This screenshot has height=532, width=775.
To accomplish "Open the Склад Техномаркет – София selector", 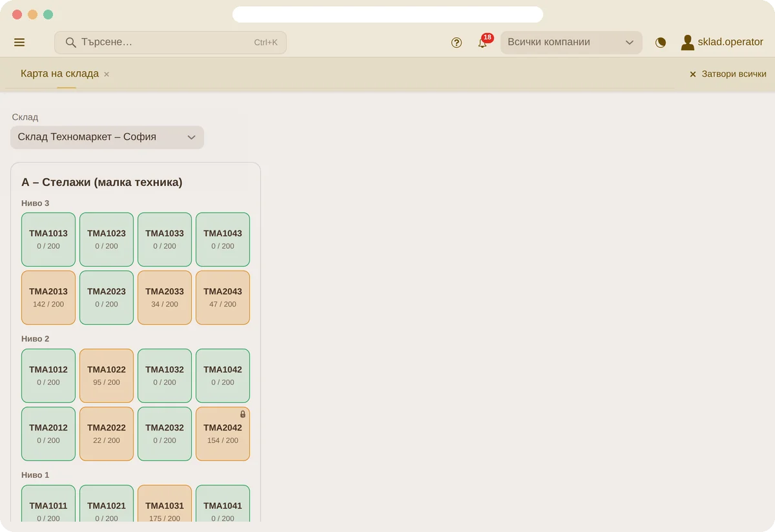I will 107,138.
